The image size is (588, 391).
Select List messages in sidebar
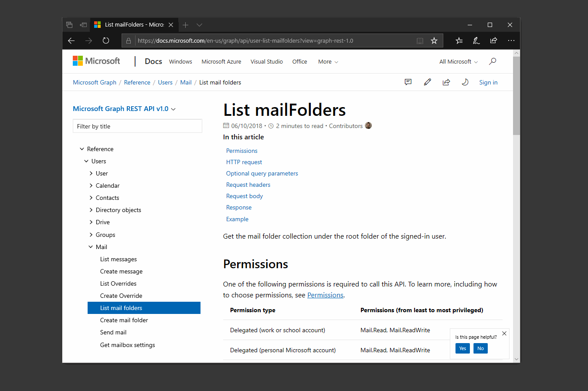[119, 259]
